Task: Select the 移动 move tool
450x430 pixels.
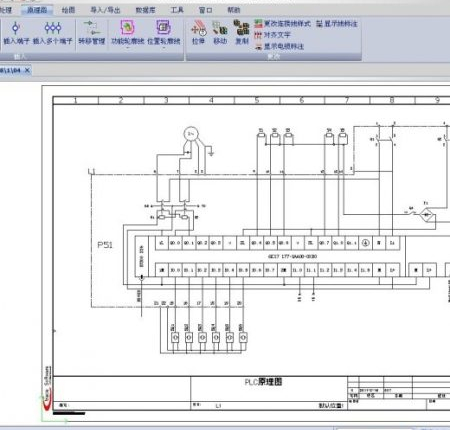Action: tap(220, 32)
